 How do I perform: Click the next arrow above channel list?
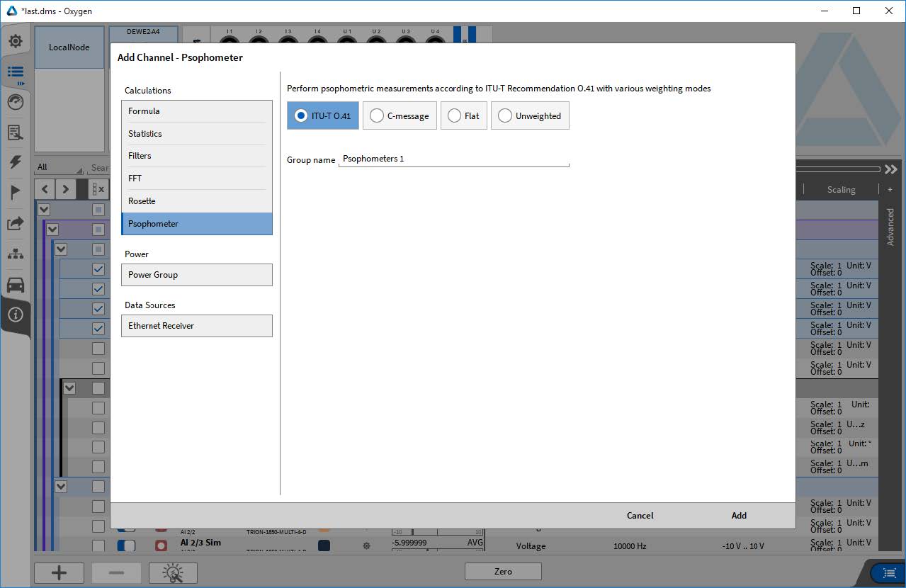click(65, 189)
